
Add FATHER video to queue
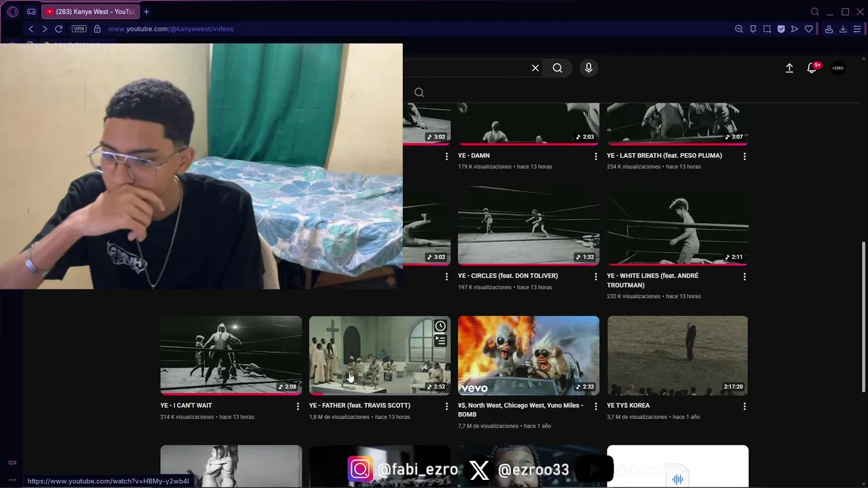pyautogui.click(x=440, y=341)
